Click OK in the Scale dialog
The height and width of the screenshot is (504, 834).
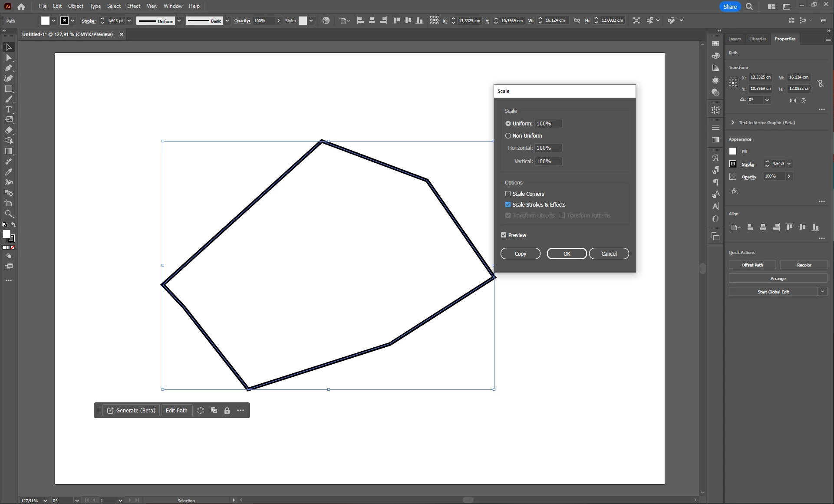coord(567,254)
